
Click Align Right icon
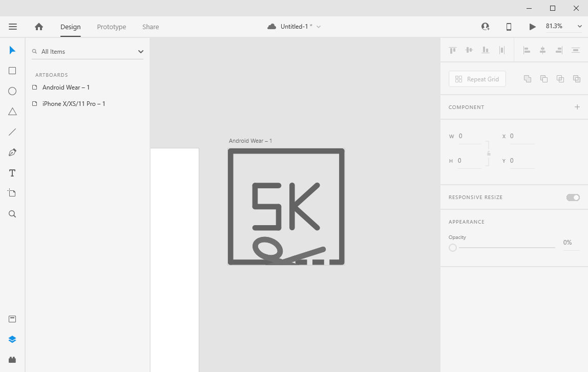click(x=559, y=50)
